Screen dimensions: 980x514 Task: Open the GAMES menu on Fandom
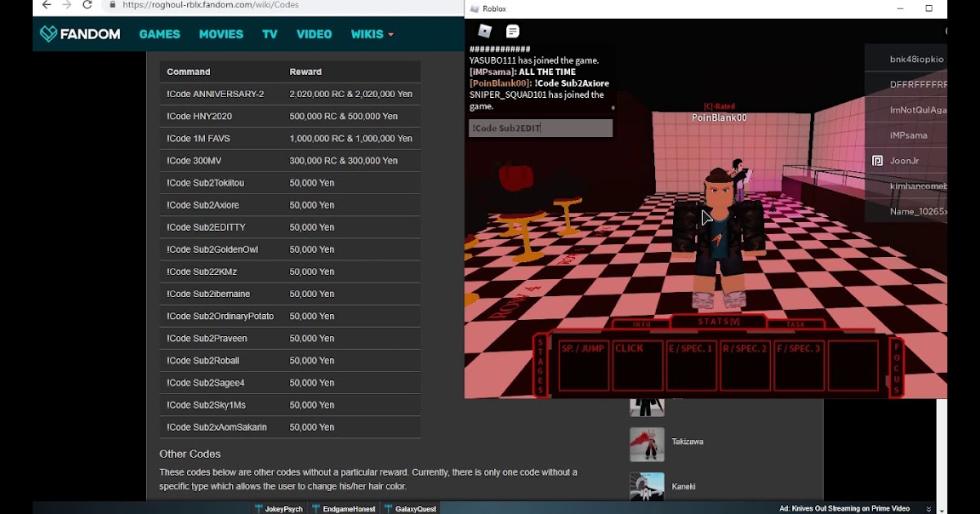click(159, 34)
